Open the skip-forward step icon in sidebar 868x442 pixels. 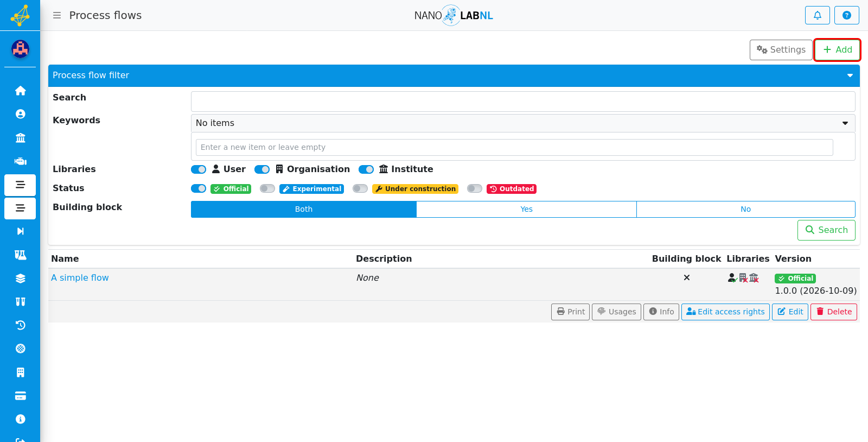coord(20,231)
